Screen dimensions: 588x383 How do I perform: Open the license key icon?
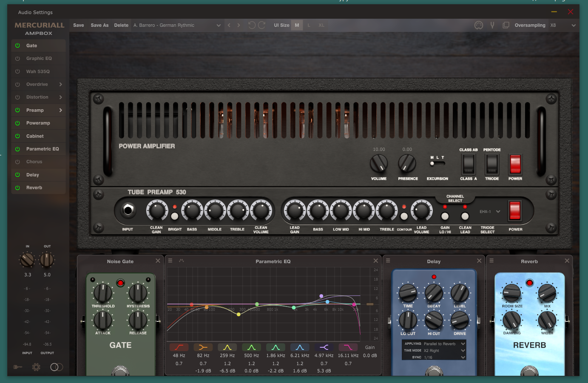[x=17, y=367]
